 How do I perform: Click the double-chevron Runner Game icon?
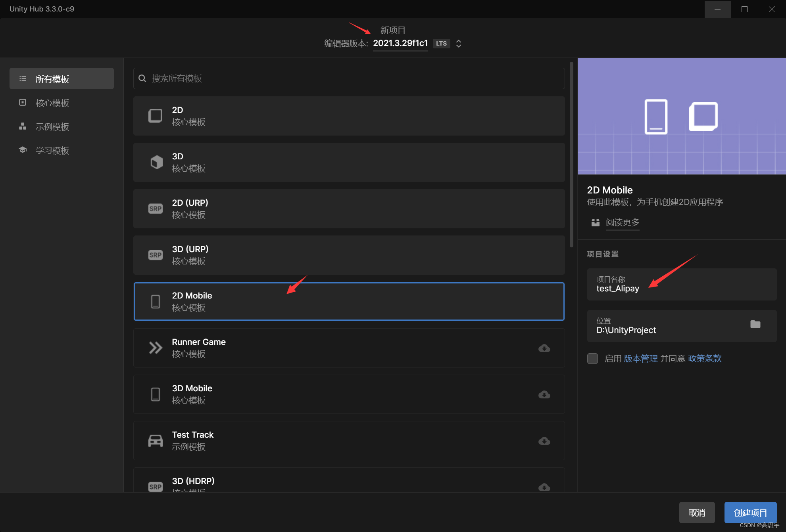155,348
